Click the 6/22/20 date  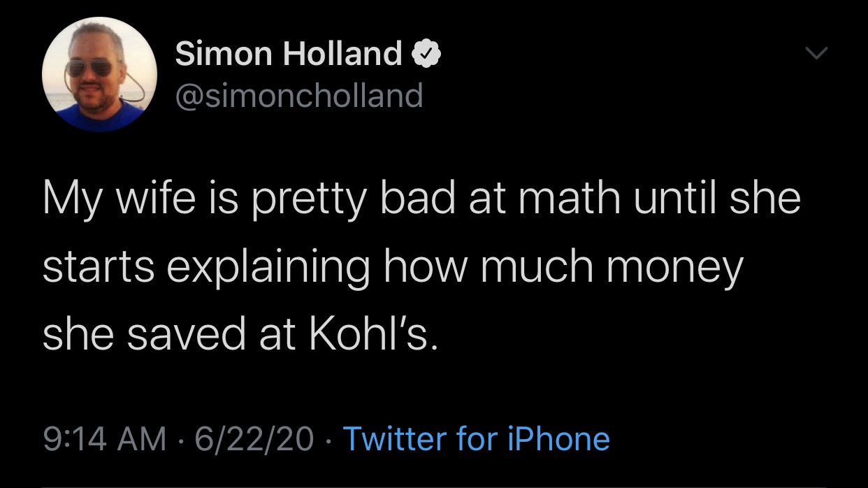[254, 438]
